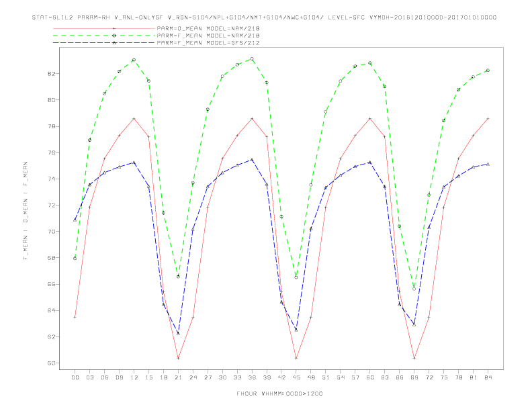532x411 pixels.
Task: Click x-axis forecast hour label 09
Action: tap(119, 377)
